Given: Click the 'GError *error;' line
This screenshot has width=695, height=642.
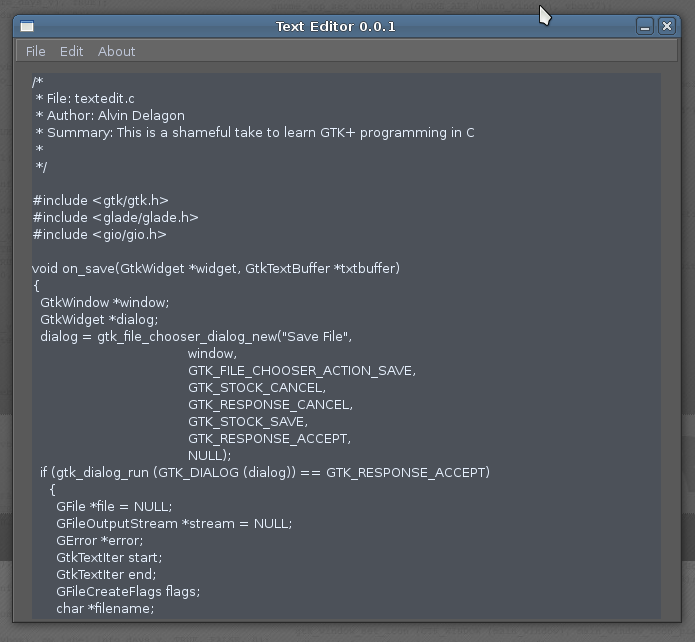Looking at the screenshot, I should (x=100, y=541).
